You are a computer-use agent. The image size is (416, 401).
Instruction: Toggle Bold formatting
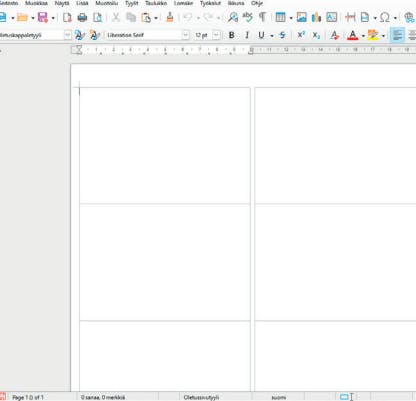[231, 35]
